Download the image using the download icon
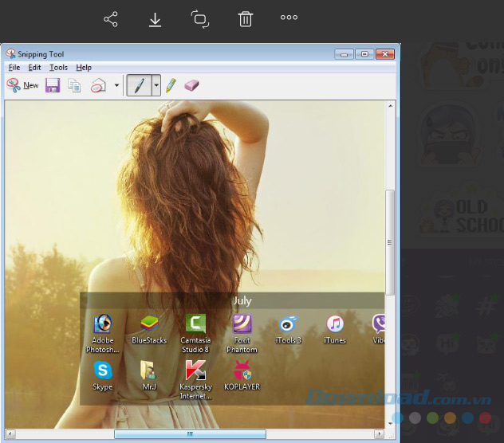 (156, 19)
